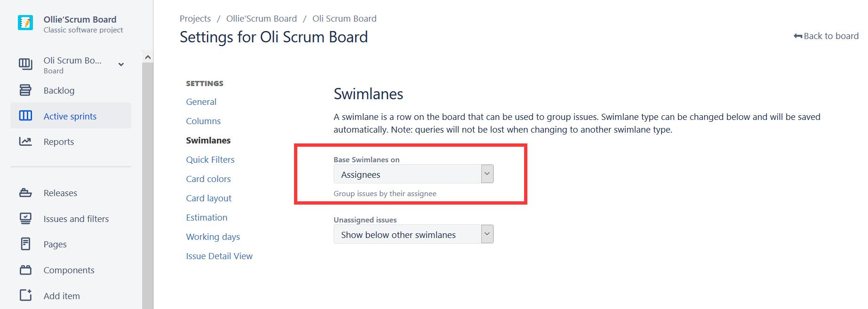
Task: Open Releases using the ship icon
Action: point(25,193)
